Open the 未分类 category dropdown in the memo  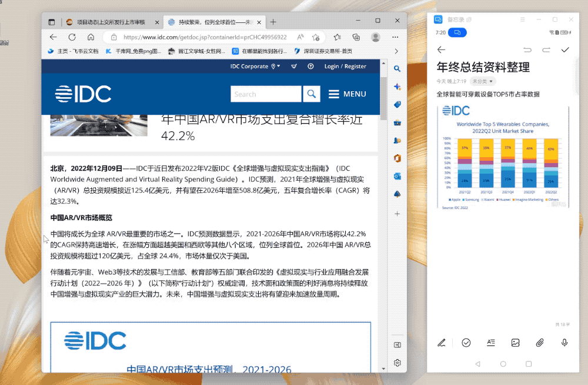[483, 81]
